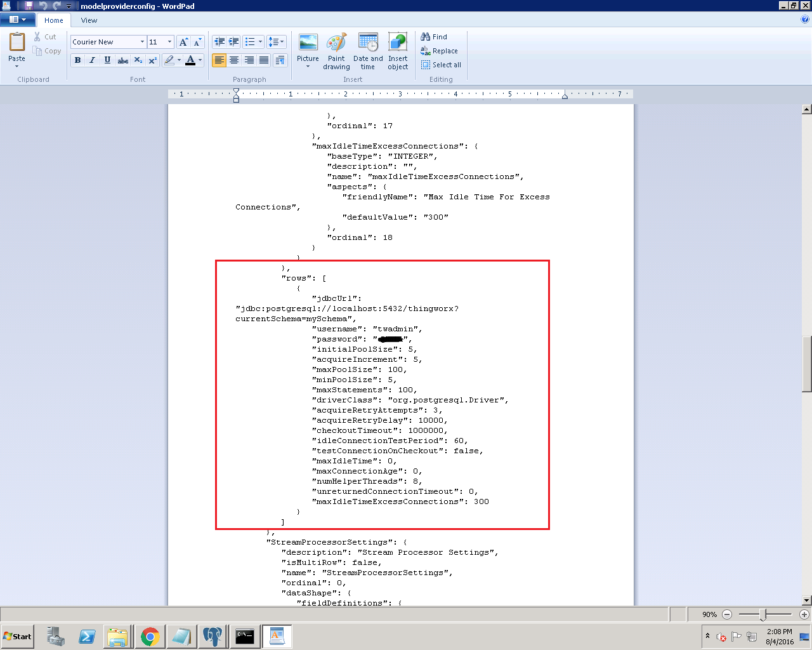The height and width of the screenshot is (650, 812).
Task: Justify the text
Action: point(264,60)
